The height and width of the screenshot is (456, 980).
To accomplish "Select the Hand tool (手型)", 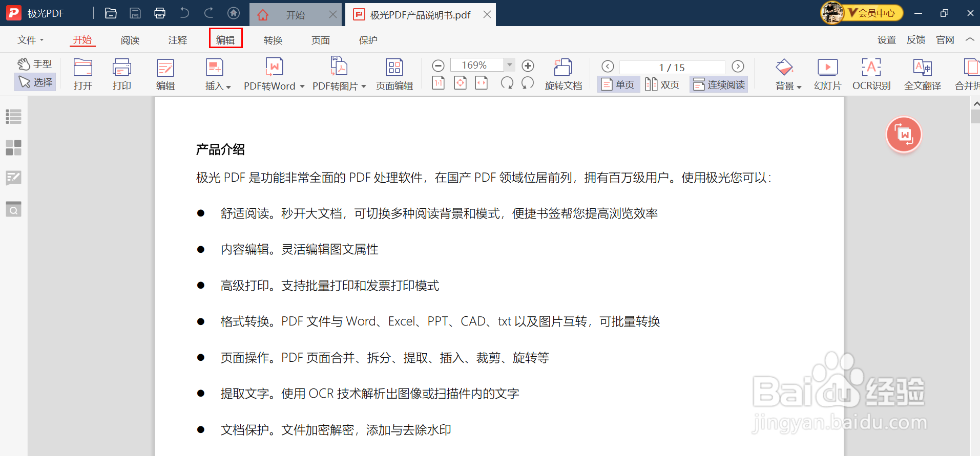I will (x=35, y=64).
